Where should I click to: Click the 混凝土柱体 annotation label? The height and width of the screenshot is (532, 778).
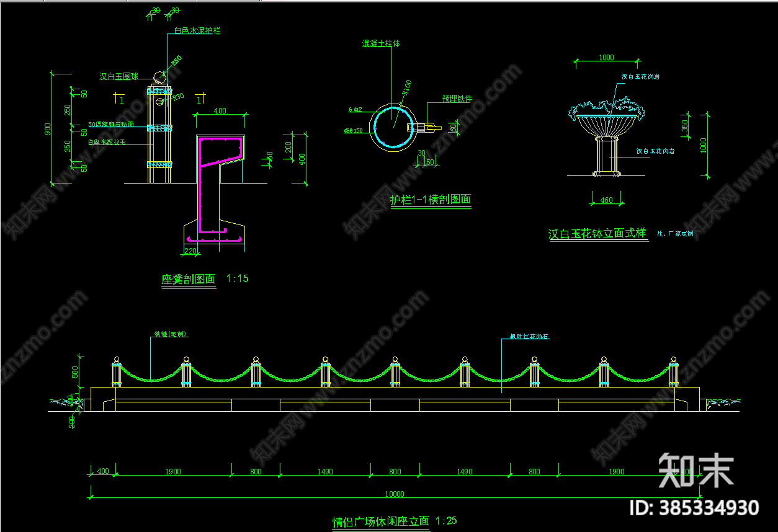tap(381, 43)
